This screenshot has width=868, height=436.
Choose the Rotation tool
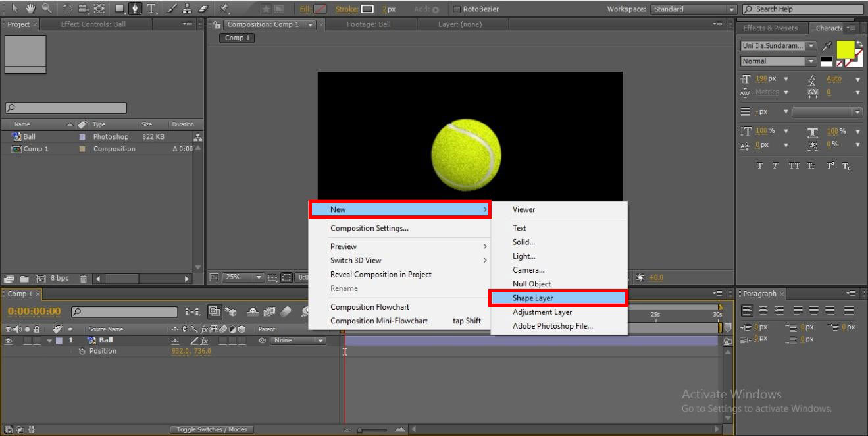pyautogui.click(x=67, y=7)
